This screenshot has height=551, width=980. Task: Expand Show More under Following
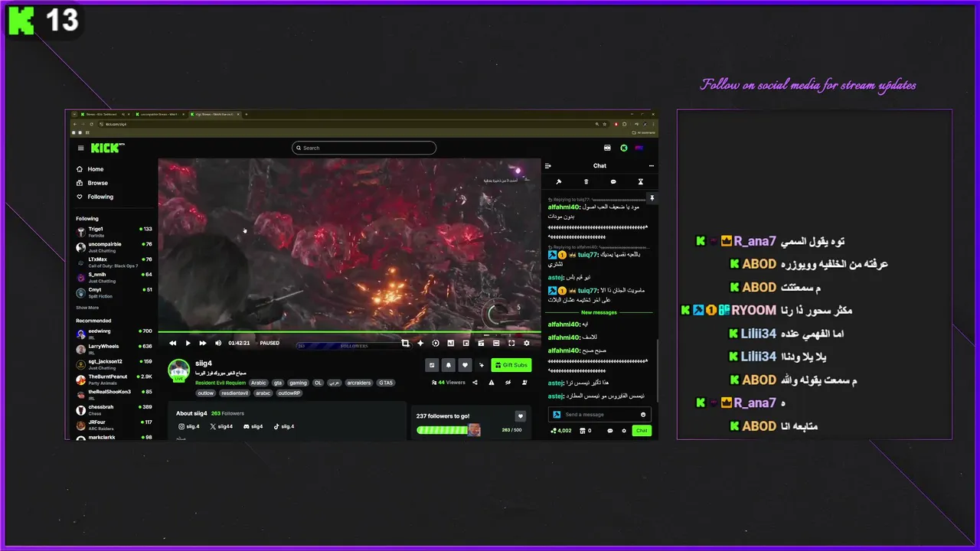point(87,308)
